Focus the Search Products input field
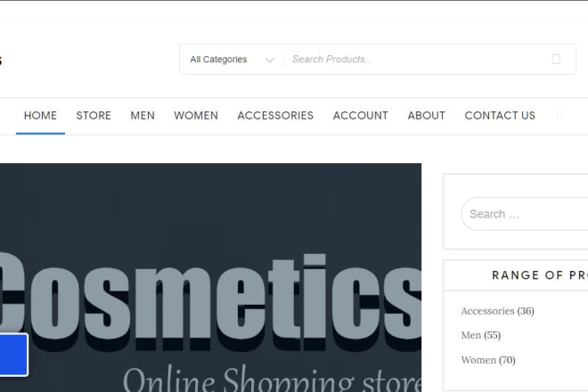Image resolution: width=588 pixels, height=392 pixels. (416, 60)
